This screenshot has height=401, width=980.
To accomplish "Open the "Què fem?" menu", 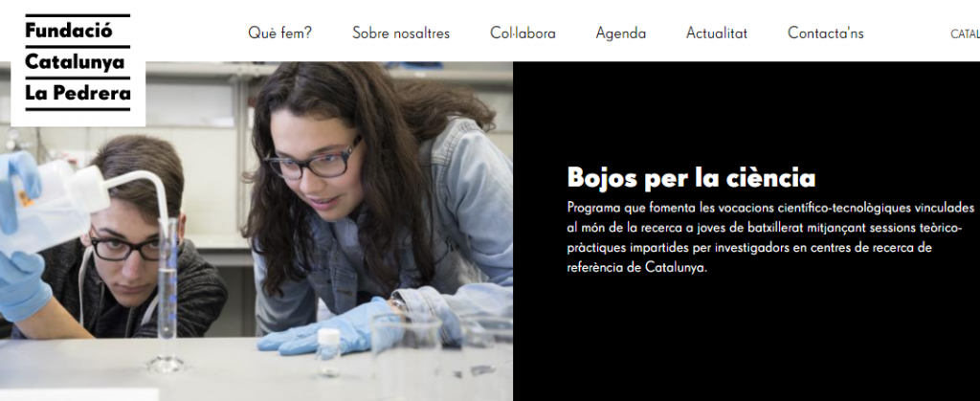I will point(279,33).
